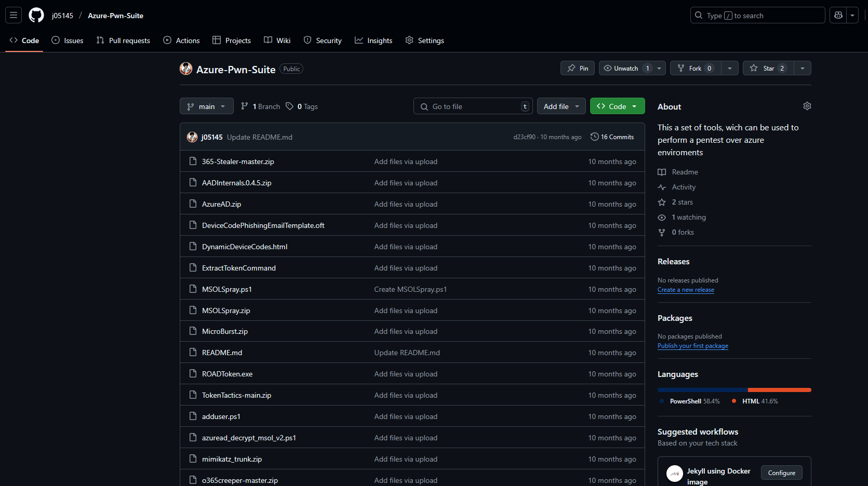
Task: Fork the repository
Action: click(696, 68)
